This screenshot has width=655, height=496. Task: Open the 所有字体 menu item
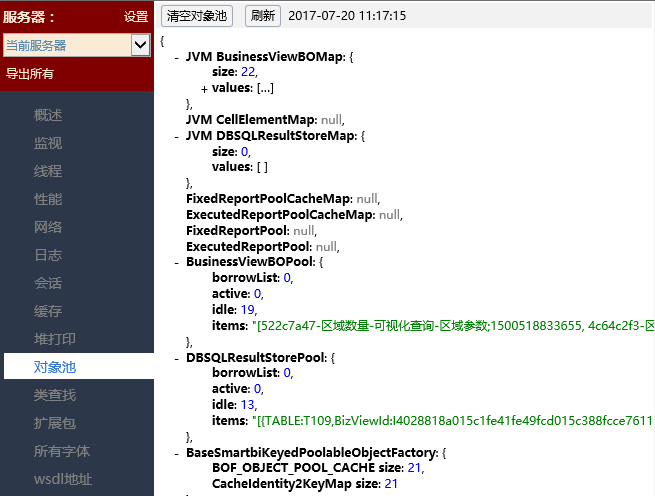click(62, 451)
